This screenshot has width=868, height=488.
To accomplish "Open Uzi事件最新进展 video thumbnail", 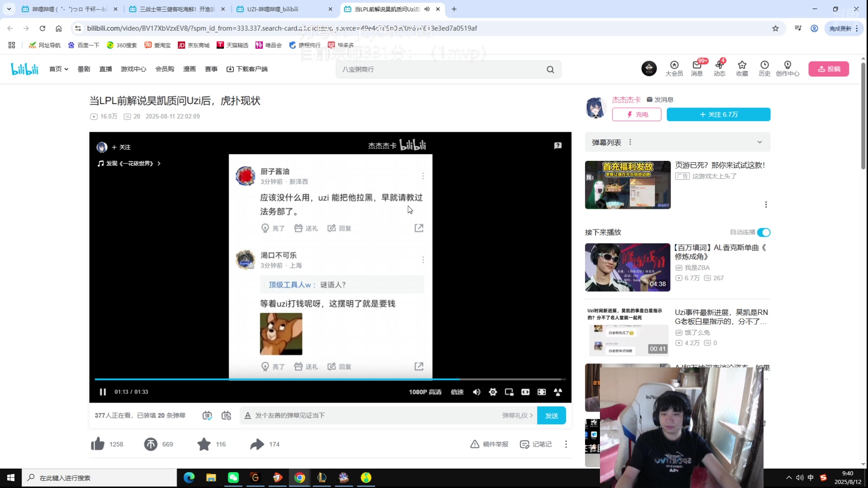I will [x=627, y=332].
